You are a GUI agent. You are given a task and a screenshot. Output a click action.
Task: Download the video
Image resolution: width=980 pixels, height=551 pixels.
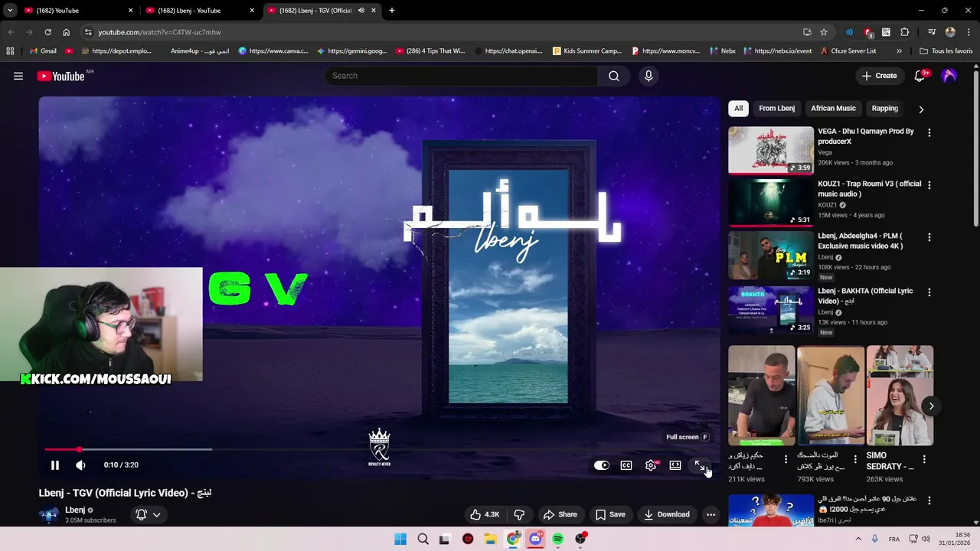pyautogui.click(x=666, y=514)
